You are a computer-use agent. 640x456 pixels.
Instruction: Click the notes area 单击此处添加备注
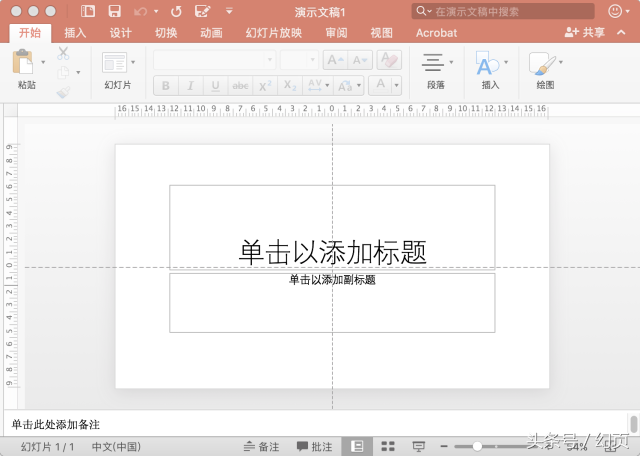(56, 425)
